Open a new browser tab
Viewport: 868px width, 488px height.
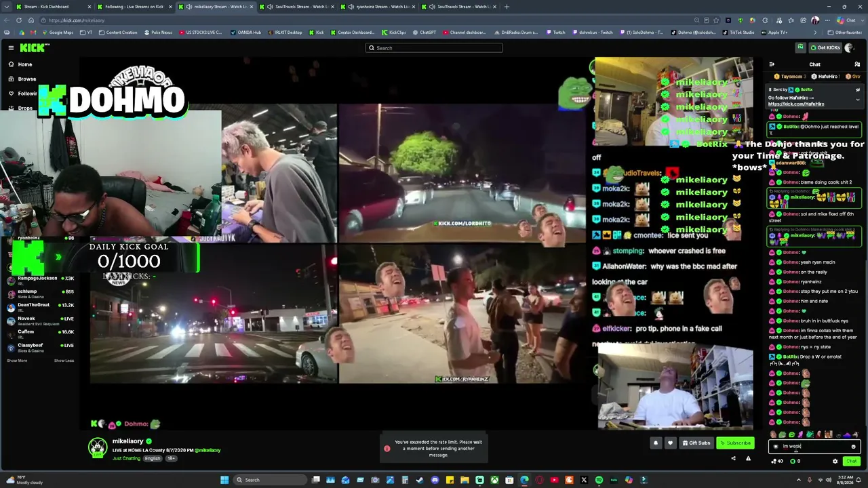(507, 7)
